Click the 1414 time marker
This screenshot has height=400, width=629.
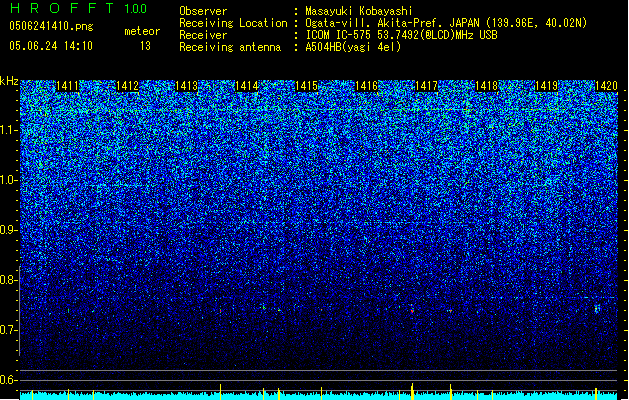coord(247,86)
